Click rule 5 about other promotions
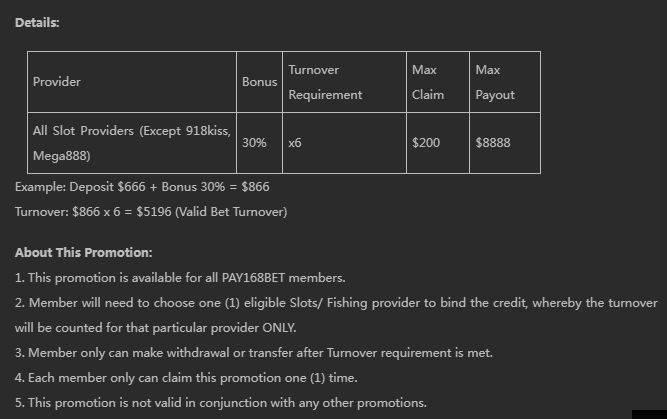The width and height of the screenshot is (667, 419). [221, 403]
